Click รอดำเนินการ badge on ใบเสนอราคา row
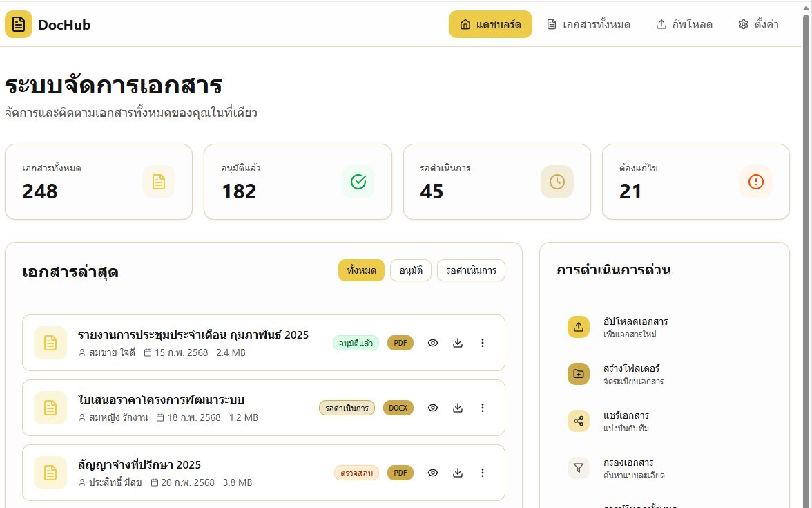 click(347, 408)
